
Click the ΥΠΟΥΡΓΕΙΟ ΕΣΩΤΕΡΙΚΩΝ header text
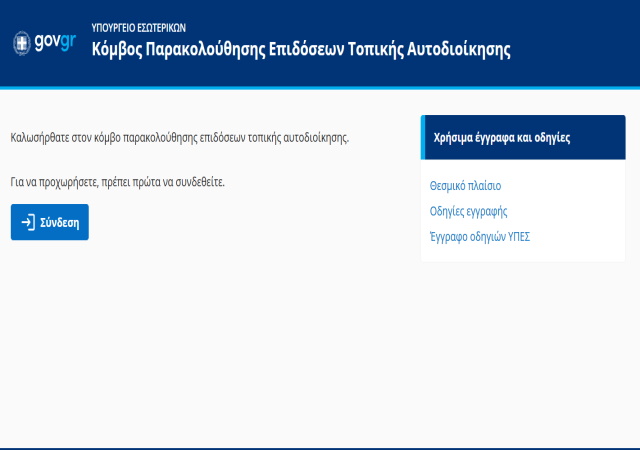(x=139, y=28)
